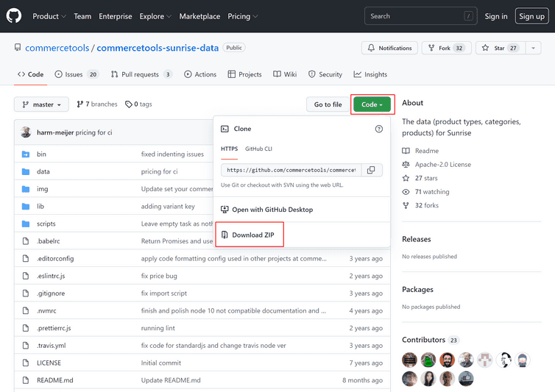Focus the clone URL field

pos(291,170)
